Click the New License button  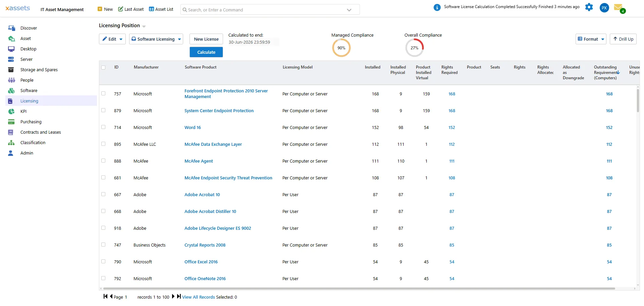coord(206,39)
